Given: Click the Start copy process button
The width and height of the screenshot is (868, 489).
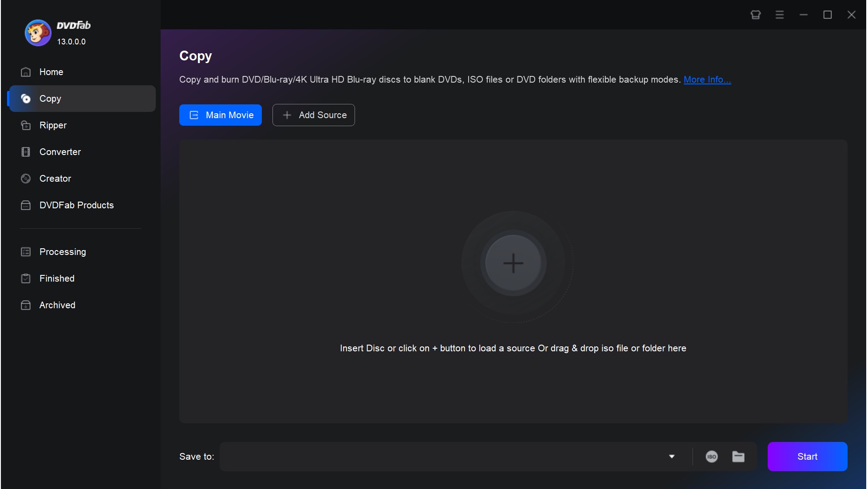Looking at the screenshot, I should tap(807, 456).
